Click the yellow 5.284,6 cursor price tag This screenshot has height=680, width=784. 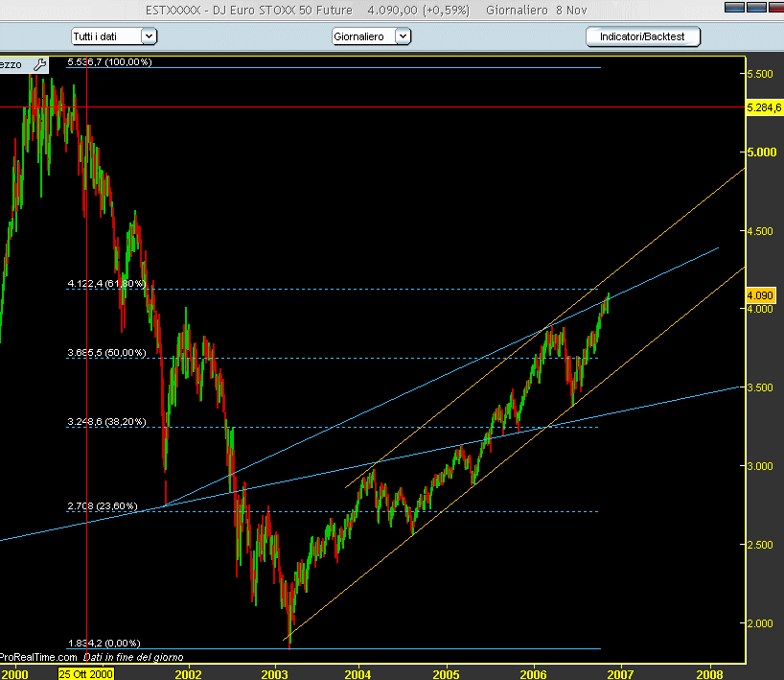pos(764,107)
